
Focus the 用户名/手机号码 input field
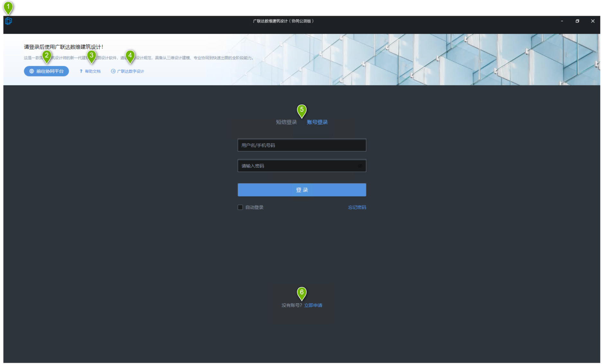tap(302, 145)
